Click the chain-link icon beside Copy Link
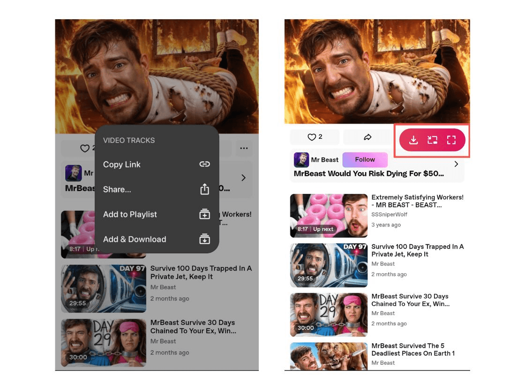The image size is (532, 392). pos(204,164)
